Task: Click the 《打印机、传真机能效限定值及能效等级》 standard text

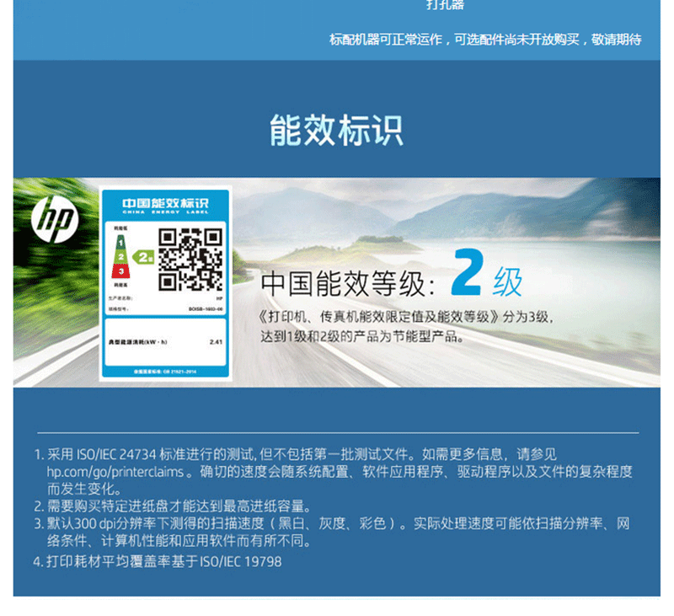Action: point(380,319)
